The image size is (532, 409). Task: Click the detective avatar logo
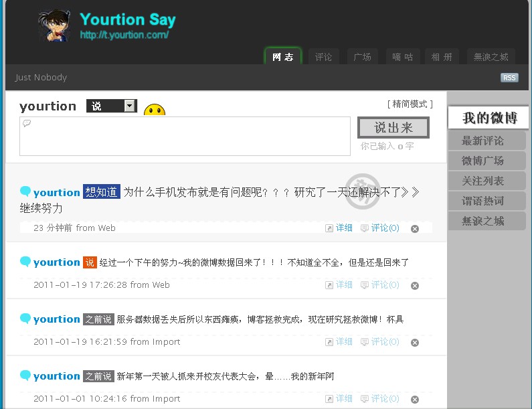(55, 27)
